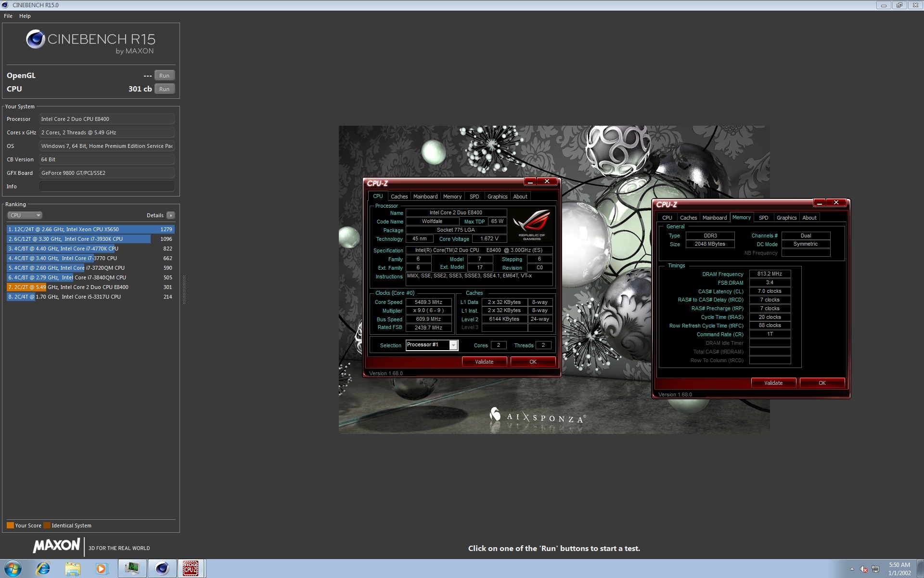Select highlighted ranking row Core 2 Duo E8400
This screenshot has width=924, height=578.
[x=90, y=287]
